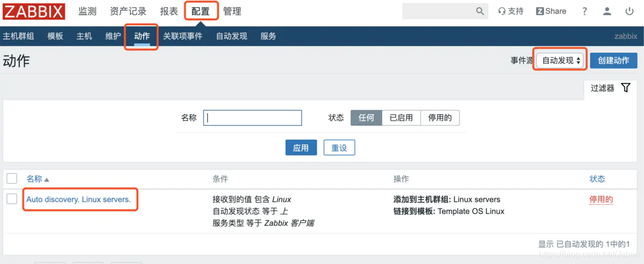Sort by the 状态 column header
644x264 pixels.
597,179
